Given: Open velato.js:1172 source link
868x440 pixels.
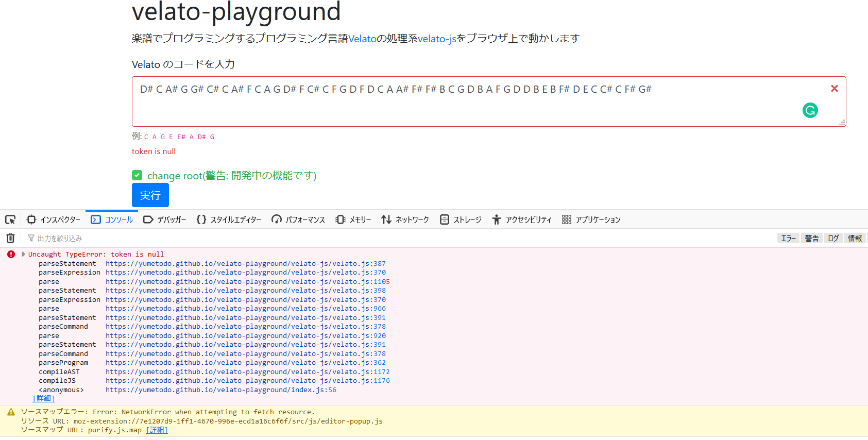Looking at the screenshot, I should (248, 372).
